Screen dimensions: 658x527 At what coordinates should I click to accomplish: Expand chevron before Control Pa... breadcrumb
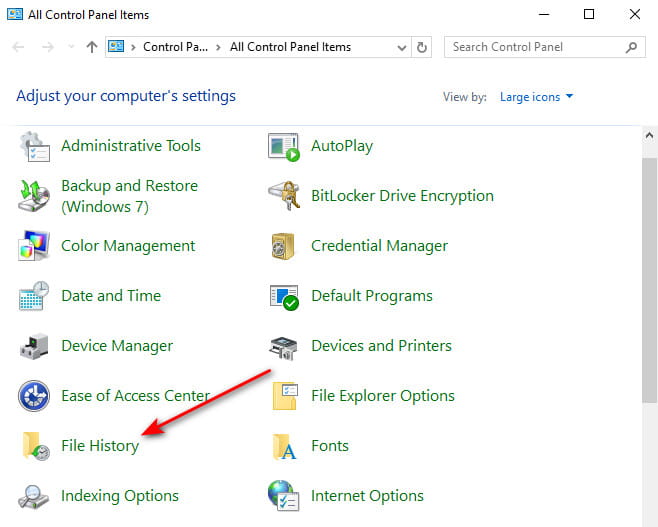[133, 47]
